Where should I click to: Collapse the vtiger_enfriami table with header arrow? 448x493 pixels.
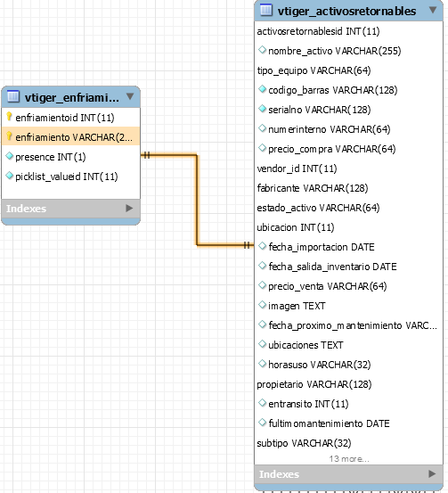[x=130, y=96]
